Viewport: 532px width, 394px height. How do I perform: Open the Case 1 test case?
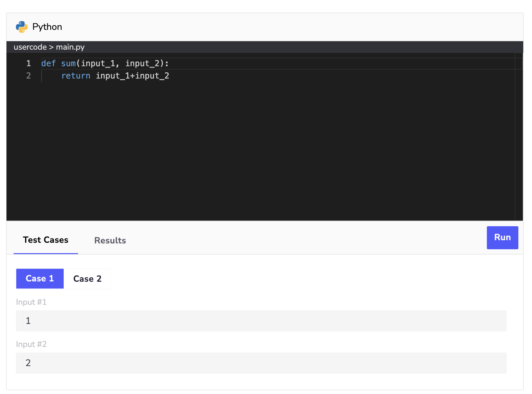coord(40,279)
